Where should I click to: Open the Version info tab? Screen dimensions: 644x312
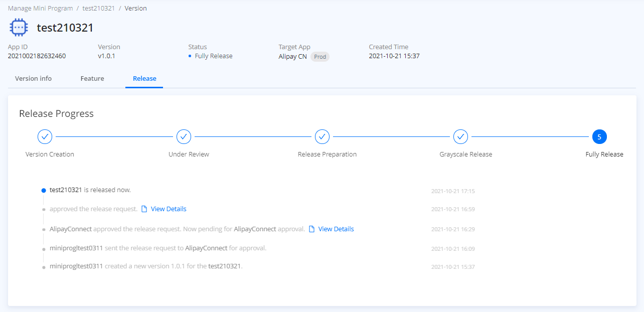(33, 79)
